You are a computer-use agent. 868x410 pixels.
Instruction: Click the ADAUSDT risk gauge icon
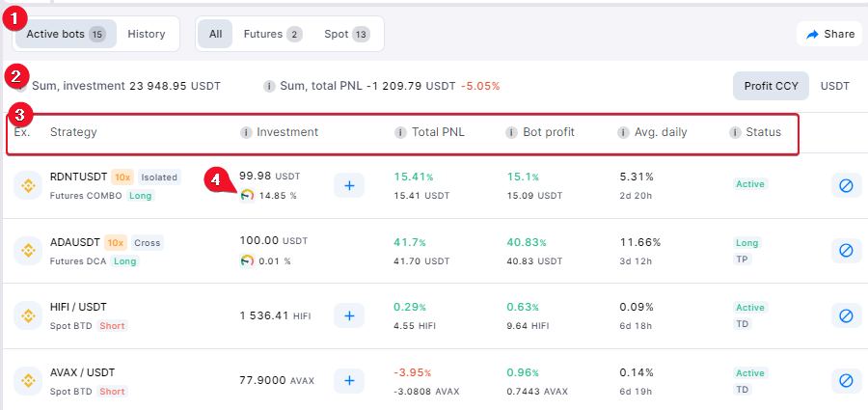tap(247, 260)
